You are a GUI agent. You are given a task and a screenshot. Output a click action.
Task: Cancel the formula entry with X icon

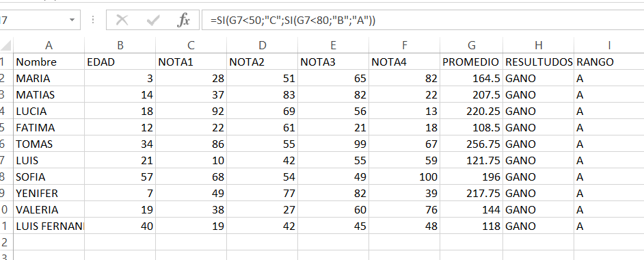point(122,20)
